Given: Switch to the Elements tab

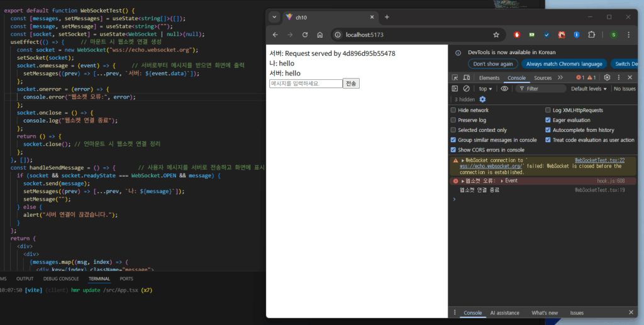Looking at the screenshot, I should coord(489,78).
